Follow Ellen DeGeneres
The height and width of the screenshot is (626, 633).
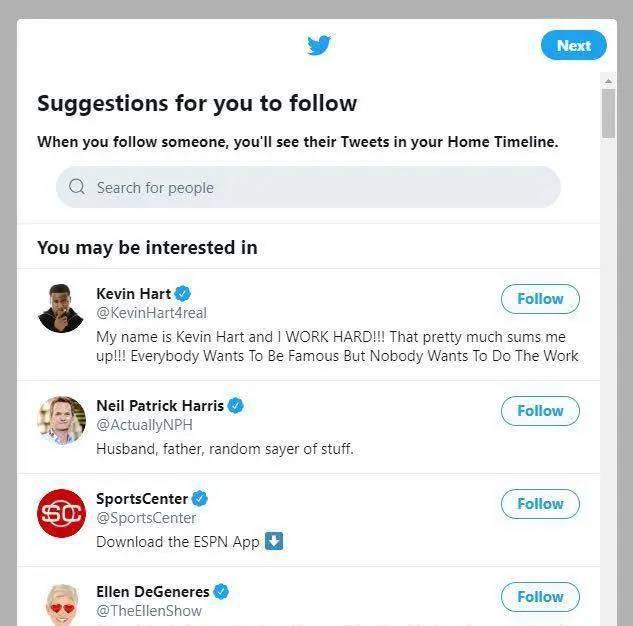pos(540,597)
